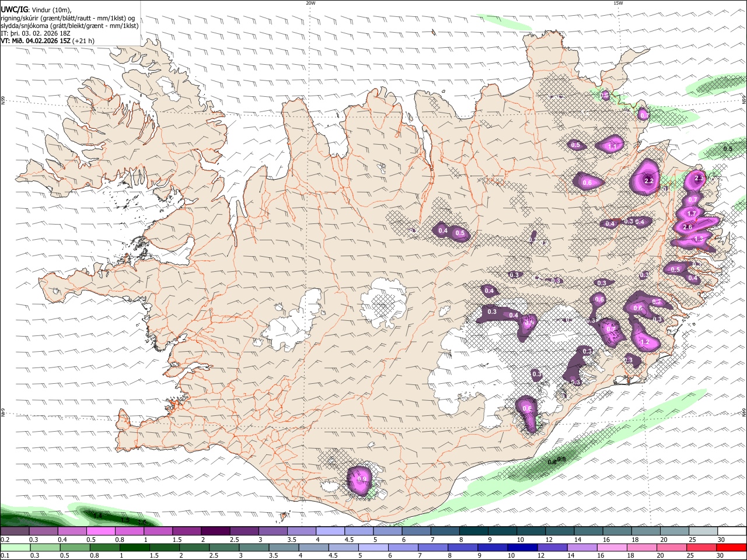Select the snow legend swatch labeled 2
747x560 pixels.
coord(215,531)
